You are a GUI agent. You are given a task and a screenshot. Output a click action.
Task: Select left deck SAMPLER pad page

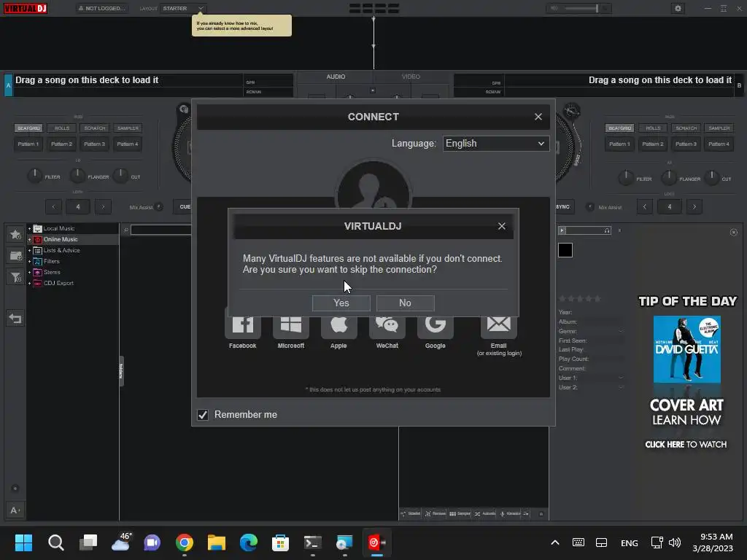pos(128,128)
